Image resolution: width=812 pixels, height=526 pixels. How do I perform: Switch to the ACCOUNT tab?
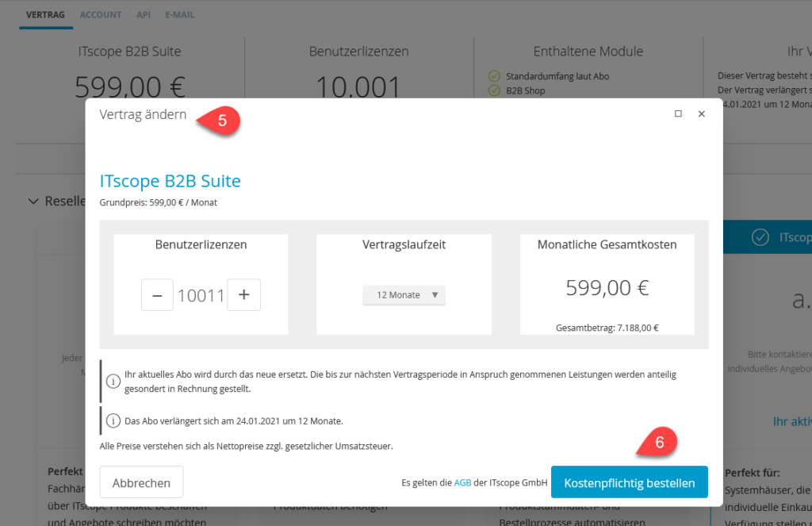[101, 15]
